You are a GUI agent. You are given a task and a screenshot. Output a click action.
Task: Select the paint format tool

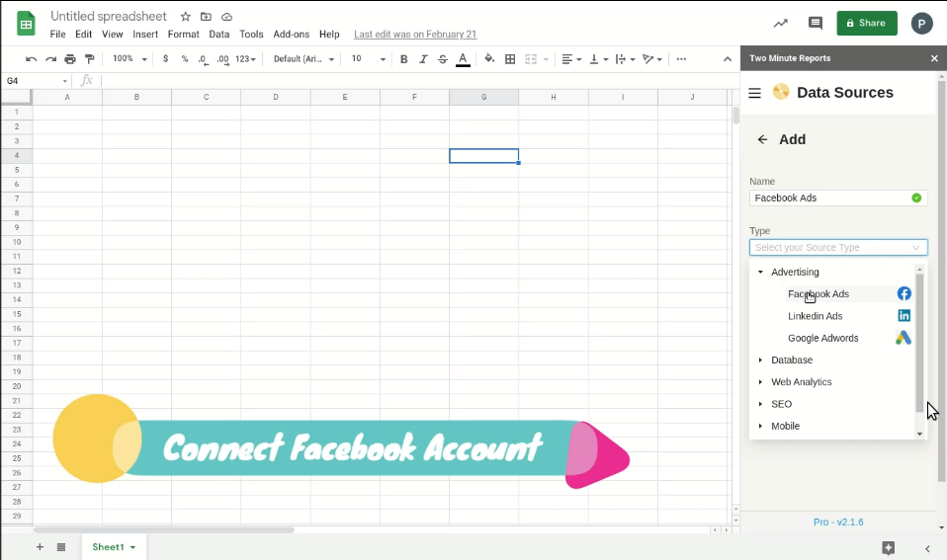point(89,58)
